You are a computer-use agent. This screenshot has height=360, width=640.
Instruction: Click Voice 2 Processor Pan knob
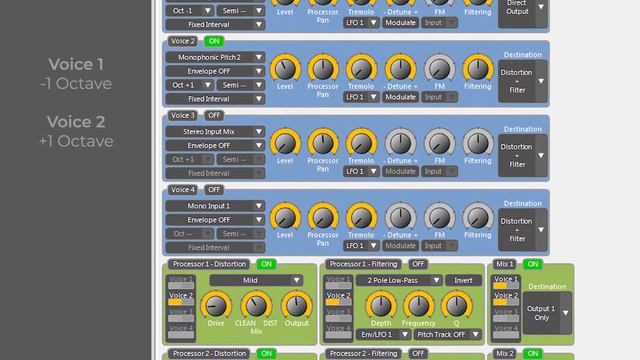323,69
